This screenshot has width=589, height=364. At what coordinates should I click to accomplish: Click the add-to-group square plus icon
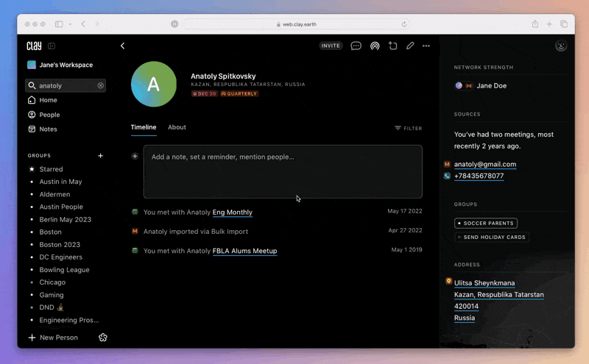click(392, 46)
